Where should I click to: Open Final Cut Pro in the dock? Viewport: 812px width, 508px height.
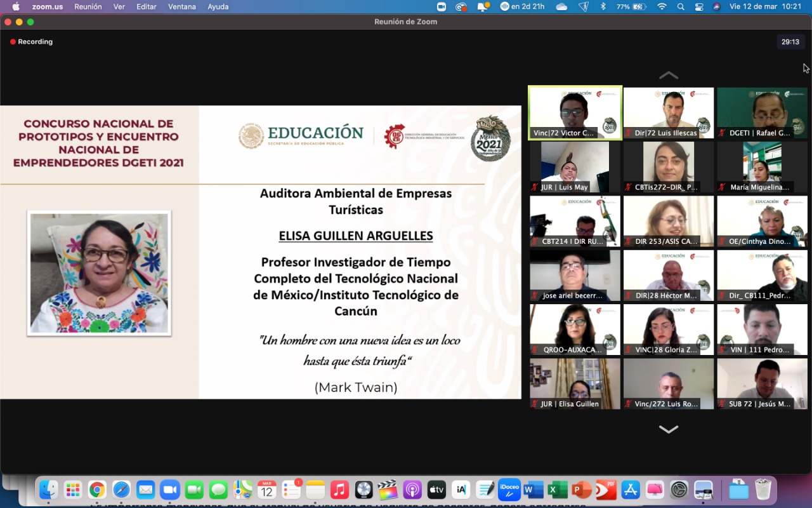click(388, 490)
